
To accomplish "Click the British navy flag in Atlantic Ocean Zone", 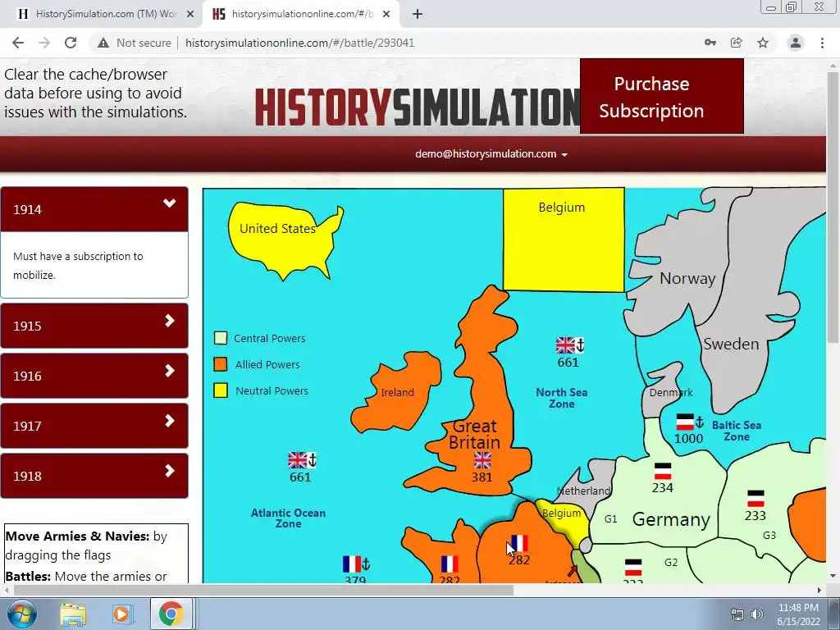I will coord(302,460).
